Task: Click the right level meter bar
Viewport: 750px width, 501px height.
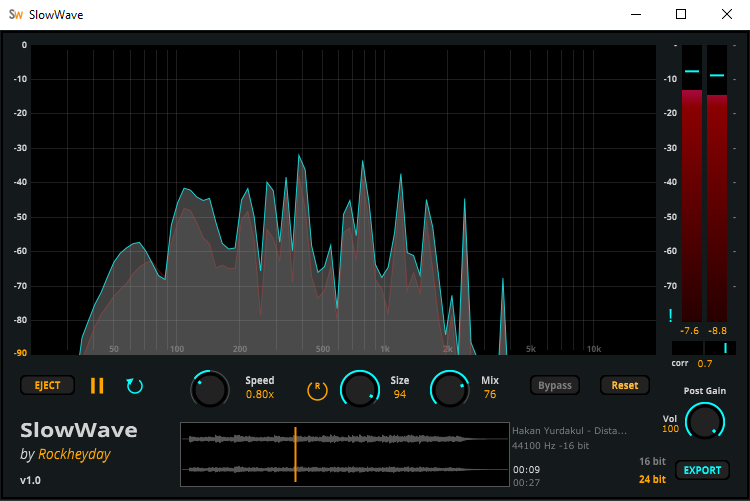Action: point(717,183)
